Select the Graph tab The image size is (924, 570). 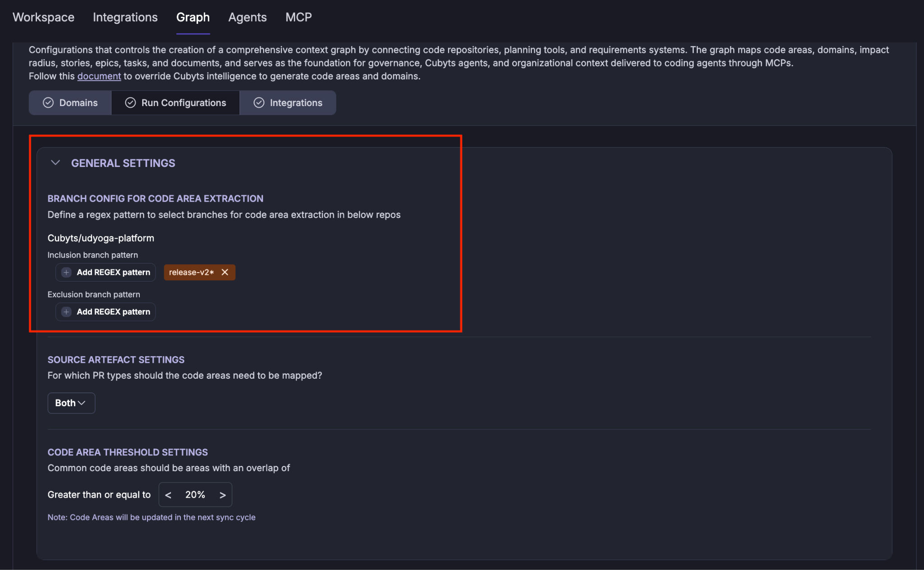(x=193, y=17)
